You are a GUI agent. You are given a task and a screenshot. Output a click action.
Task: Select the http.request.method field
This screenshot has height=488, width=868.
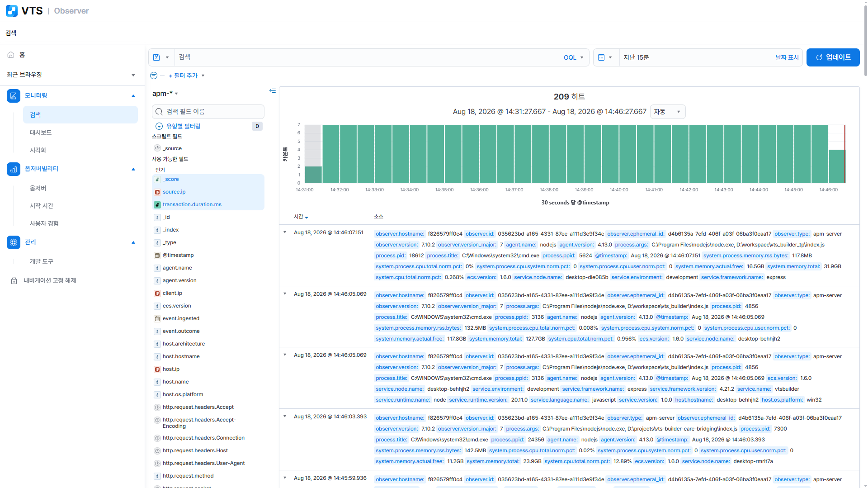[188, 476]
